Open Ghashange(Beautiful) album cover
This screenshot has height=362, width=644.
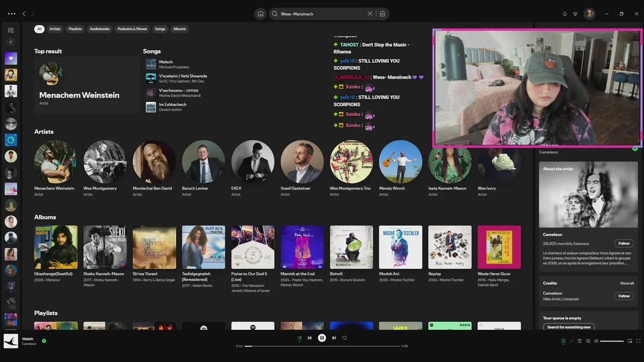(56, 247)
